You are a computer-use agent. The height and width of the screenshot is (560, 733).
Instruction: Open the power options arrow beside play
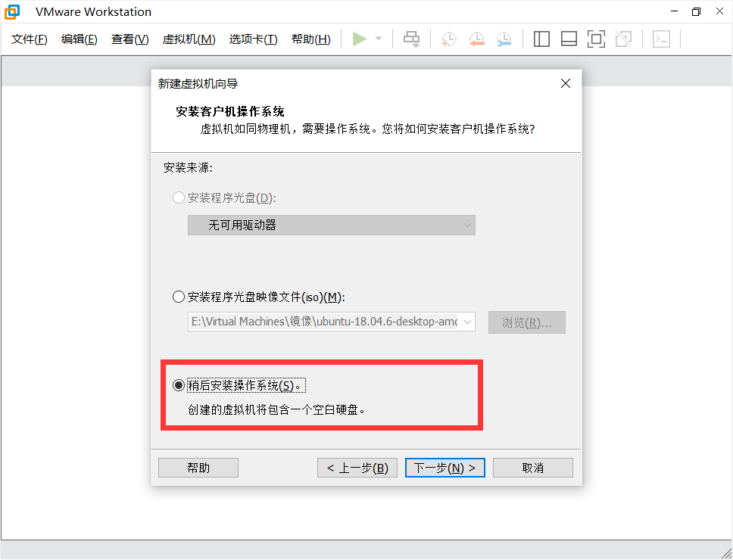(x=379, y=39)
